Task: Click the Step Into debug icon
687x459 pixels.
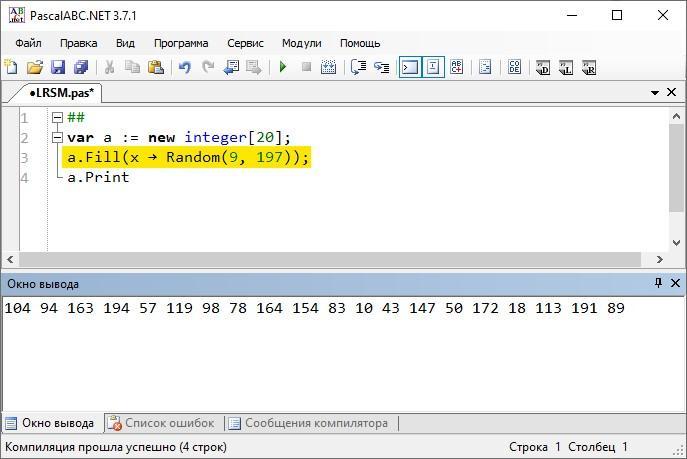Action: coord(382,67)
